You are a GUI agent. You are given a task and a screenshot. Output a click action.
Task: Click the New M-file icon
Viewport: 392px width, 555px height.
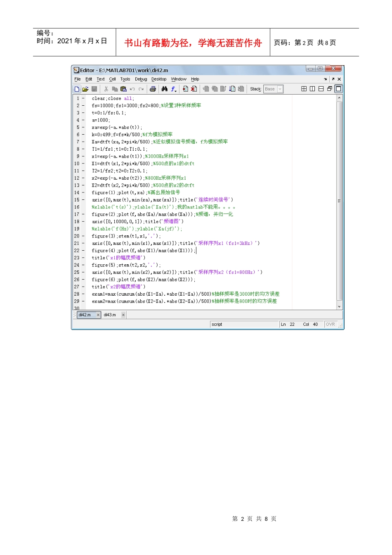pos(77,89)
